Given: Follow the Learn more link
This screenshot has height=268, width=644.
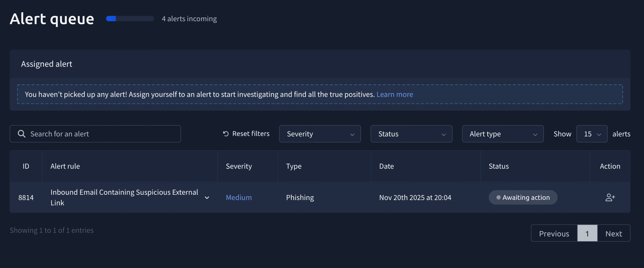Looking at the screenshot, I should pyautogui.click(x=394, y=94).
